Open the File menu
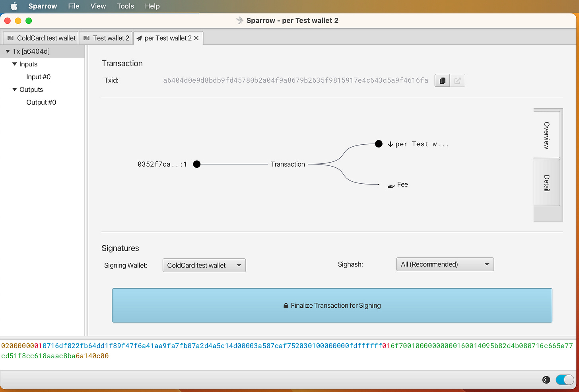 coord(74,6)
